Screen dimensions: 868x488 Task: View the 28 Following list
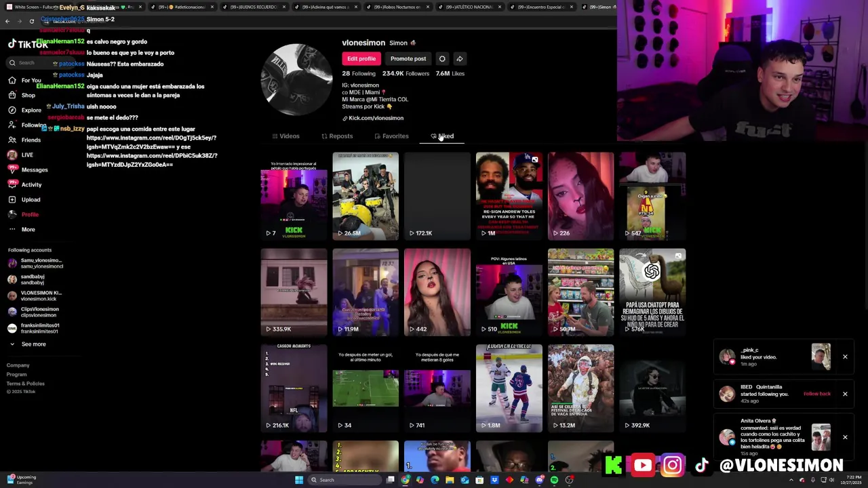(359, 73)
